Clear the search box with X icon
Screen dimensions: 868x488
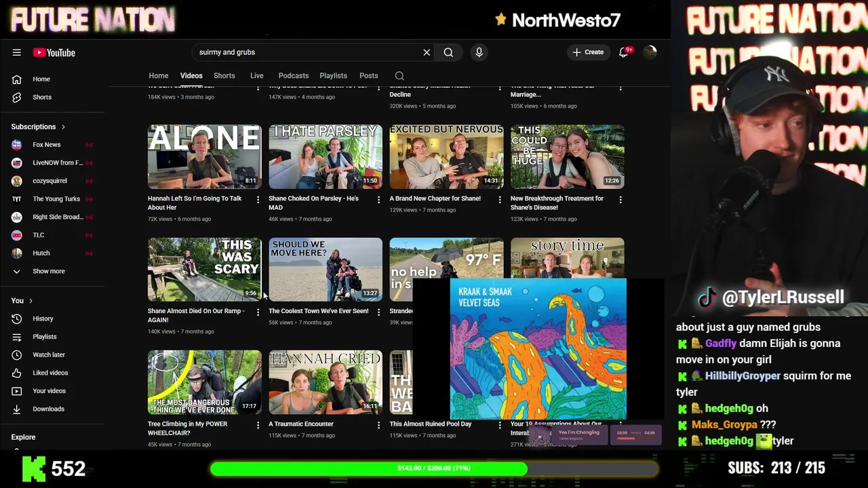pyautogui.click(x=427, y=52)
